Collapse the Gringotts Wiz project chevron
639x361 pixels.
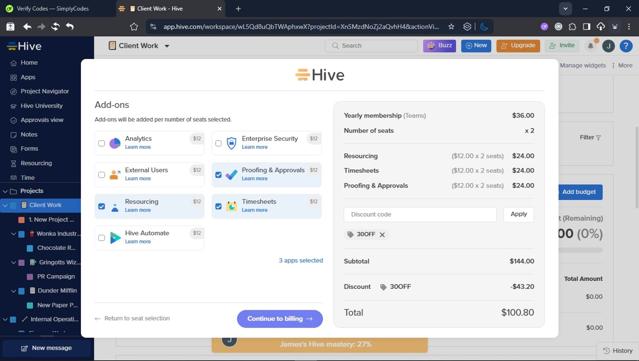click(x=13, y=262)
